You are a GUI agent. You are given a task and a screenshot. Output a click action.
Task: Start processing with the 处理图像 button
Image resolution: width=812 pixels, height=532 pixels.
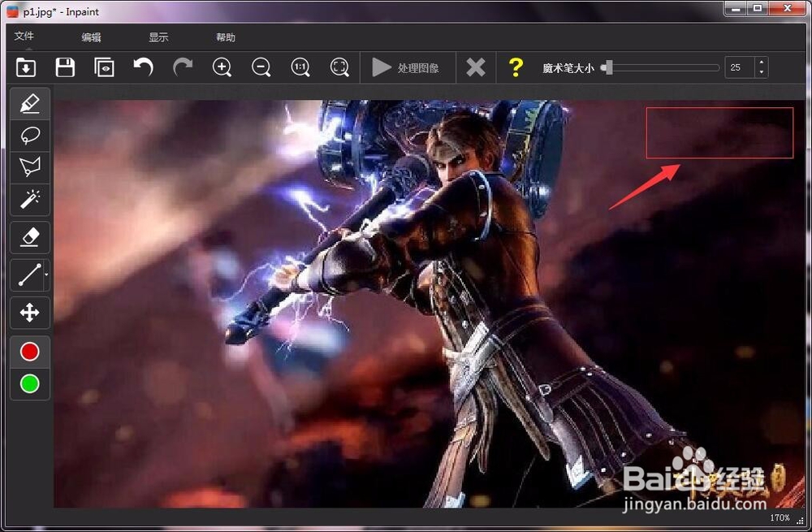tap(406, 68)
